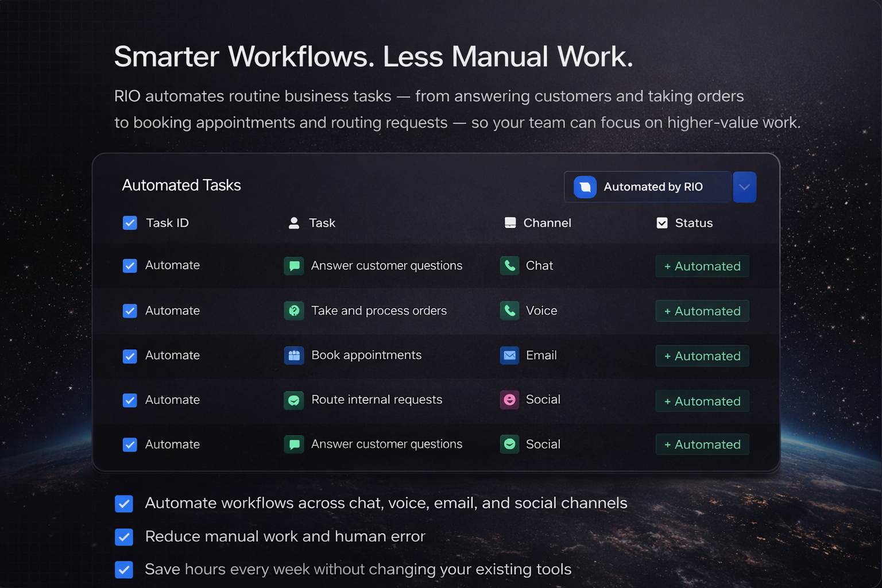882x588 pixels.
Task: Expand the blue dropdown chevron button
Action: click(744, 187)
